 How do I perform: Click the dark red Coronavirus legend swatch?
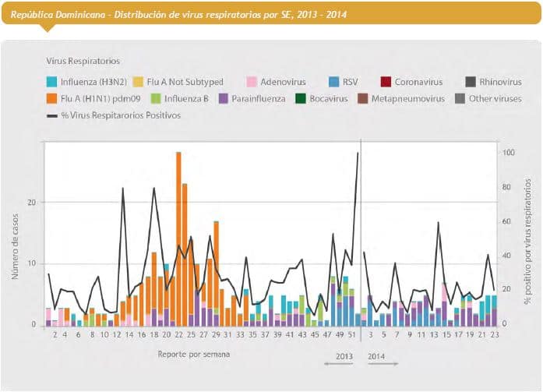(x=385, y=82)
